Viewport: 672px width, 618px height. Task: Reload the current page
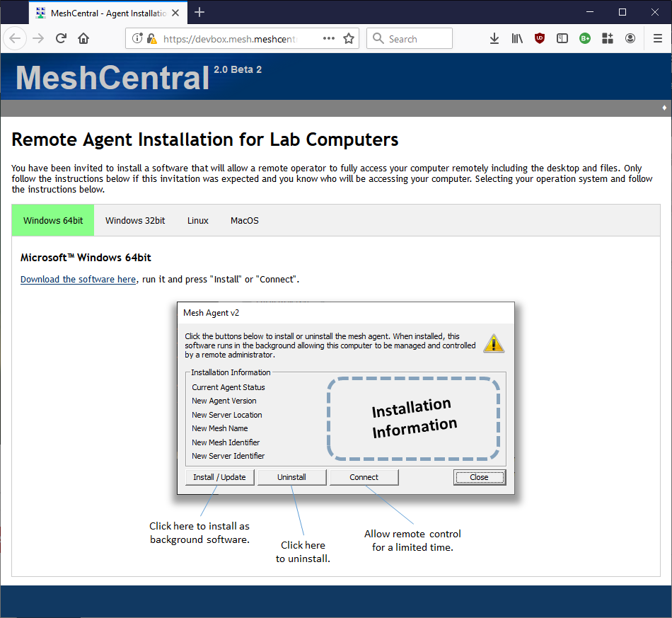point(62,39)
